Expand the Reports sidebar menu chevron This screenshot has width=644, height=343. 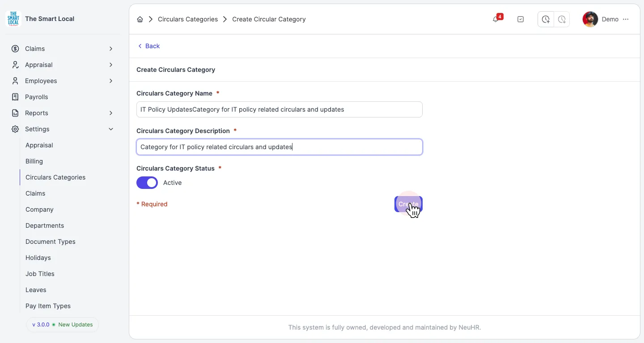click(x=111, y=113)
